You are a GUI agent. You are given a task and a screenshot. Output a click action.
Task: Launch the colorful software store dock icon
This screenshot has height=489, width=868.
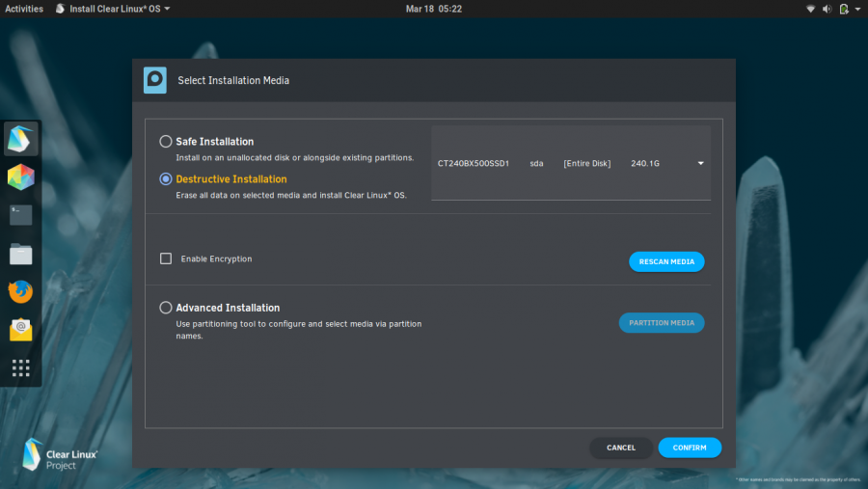(x=20, y=177)
